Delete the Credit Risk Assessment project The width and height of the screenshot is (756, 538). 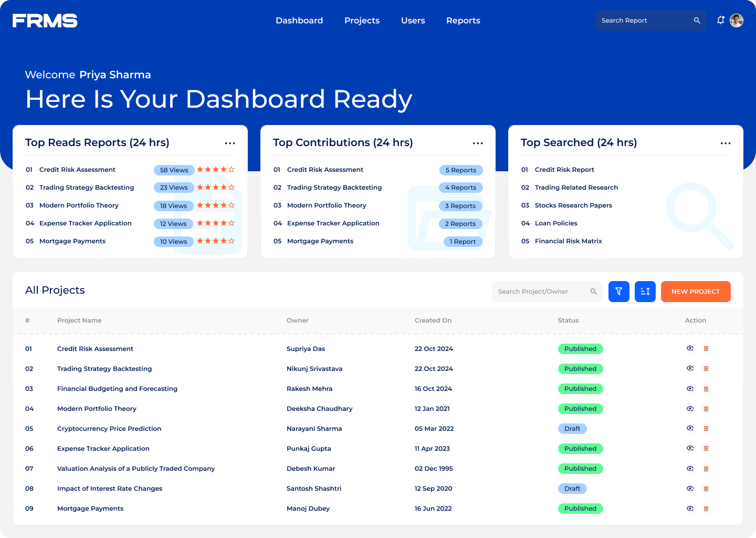pyautogui.click(x=706, y=349)
